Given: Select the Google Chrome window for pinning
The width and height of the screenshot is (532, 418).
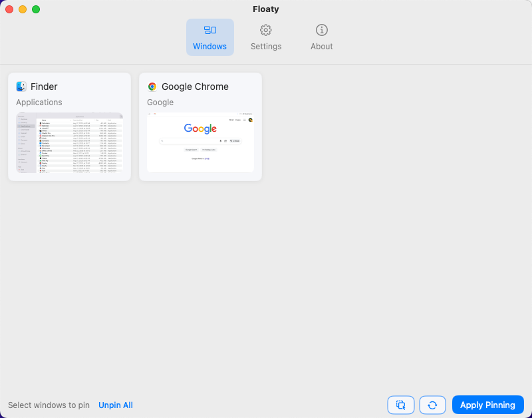Looking at the screenshot, I should pyautogui.click(x=199, y=126).
